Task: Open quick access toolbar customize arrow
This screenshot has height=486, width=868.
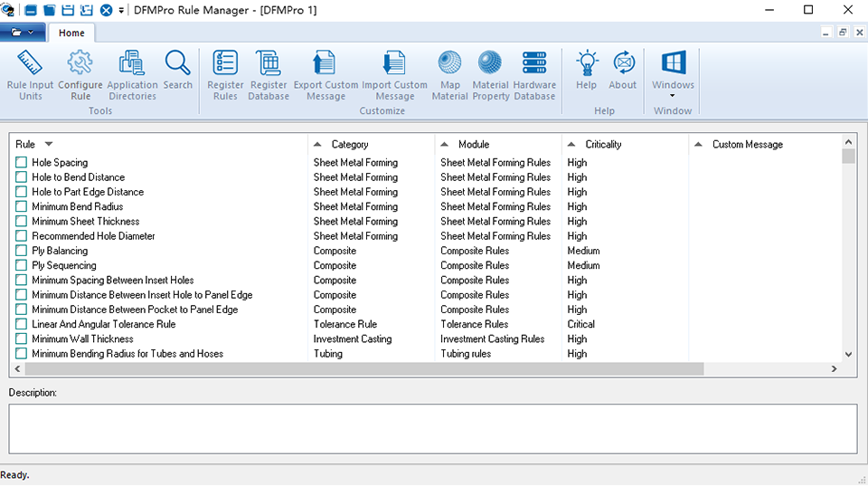Action: 121,11
